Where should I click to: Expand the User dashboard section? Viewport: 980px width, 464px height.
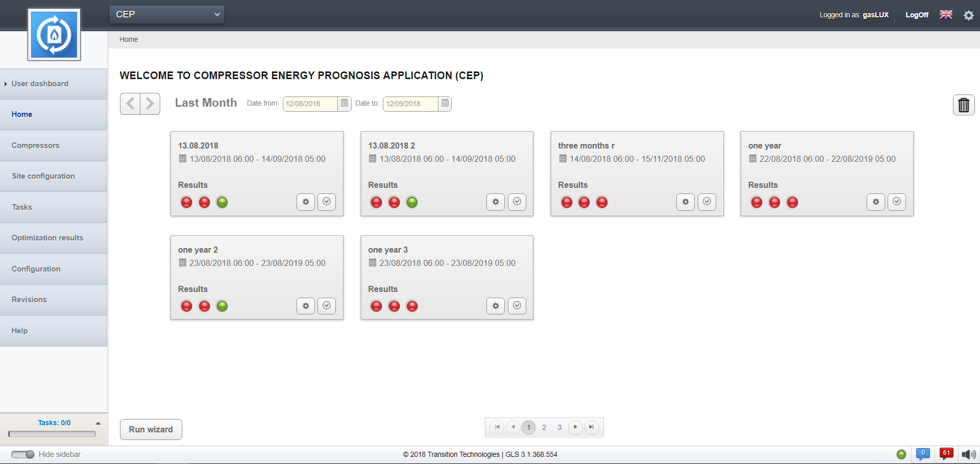pyautogui.click(x=40, y=84)
